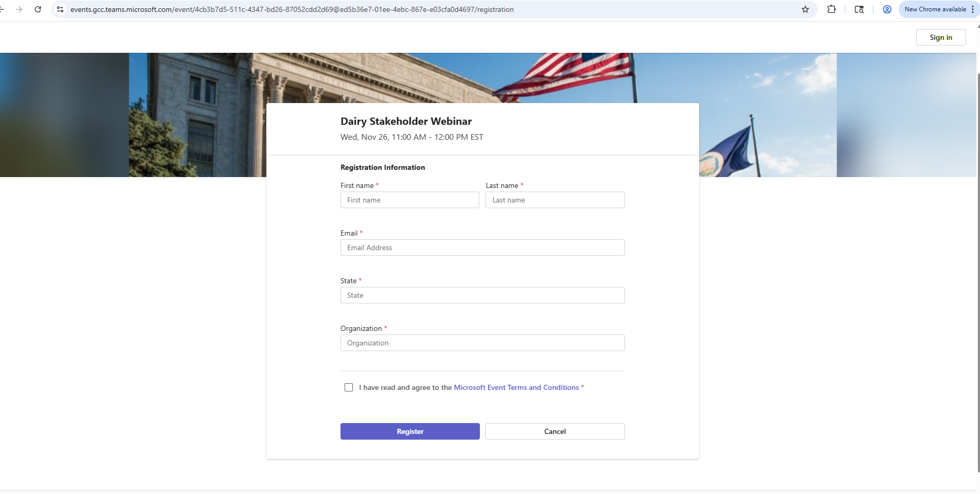
Task: Focus the First name field
Action: (x=409, y=200)
